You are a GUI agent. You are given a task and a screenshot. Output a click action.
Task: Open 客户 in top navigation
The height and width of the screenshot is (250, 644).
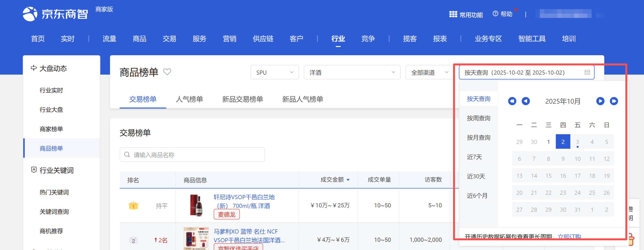click(296, 39)
